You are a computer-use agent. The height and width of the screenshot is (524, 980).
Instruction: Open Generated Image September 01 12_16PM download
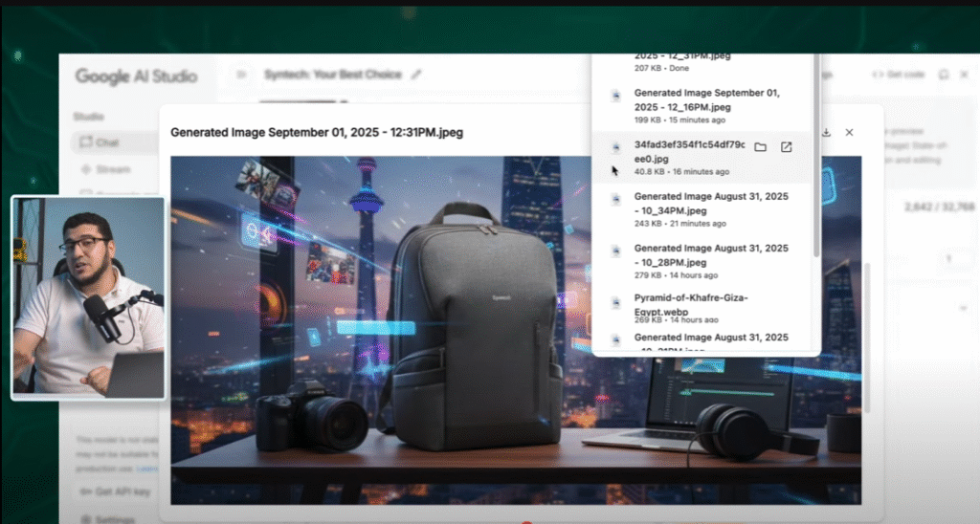(x=706, y=99)
